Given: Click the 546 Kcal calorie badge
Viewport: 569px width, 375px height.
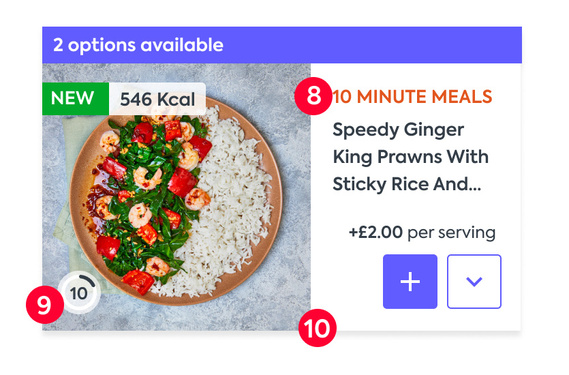Looking at the screenshot, I should (157, 99).
